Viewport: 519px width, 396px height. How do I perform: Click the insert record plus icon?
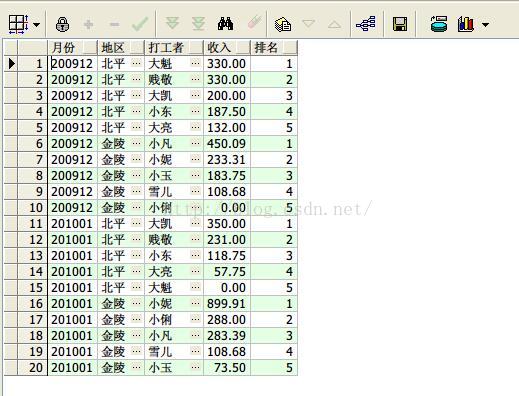(88, 24)
